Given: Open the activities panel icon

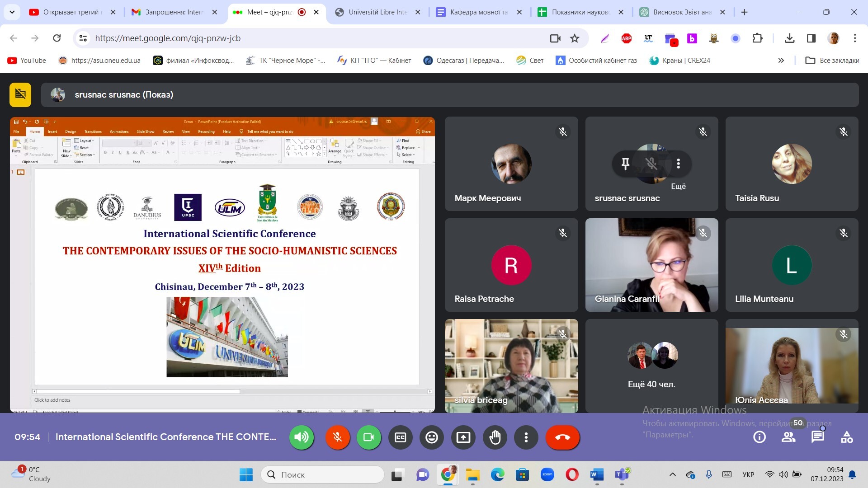Looking at the screenshot, I should [x=846, y=437].
